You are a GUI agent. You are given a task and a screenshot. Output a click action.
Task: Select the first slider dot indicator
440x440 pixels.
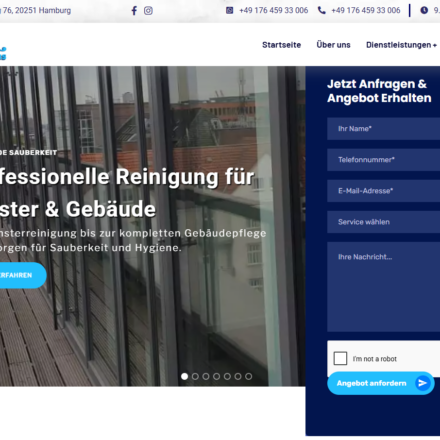pos(184,376)
